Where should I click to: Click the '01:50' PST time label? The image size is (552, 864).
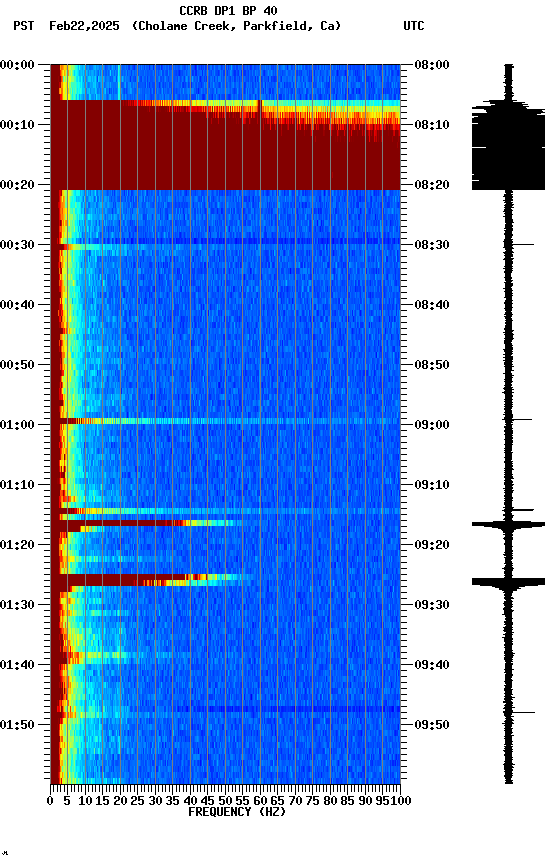(x=17, y=725)
